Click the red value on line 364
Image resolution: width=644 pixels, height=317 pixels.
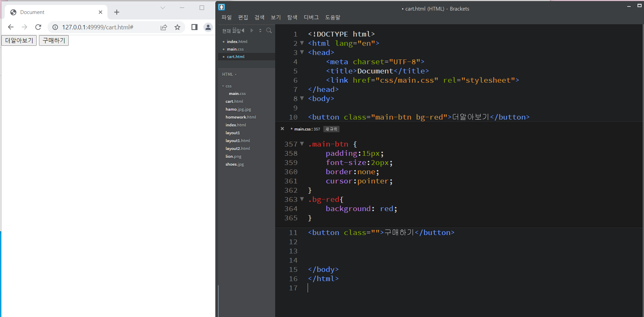coord(386,209)
